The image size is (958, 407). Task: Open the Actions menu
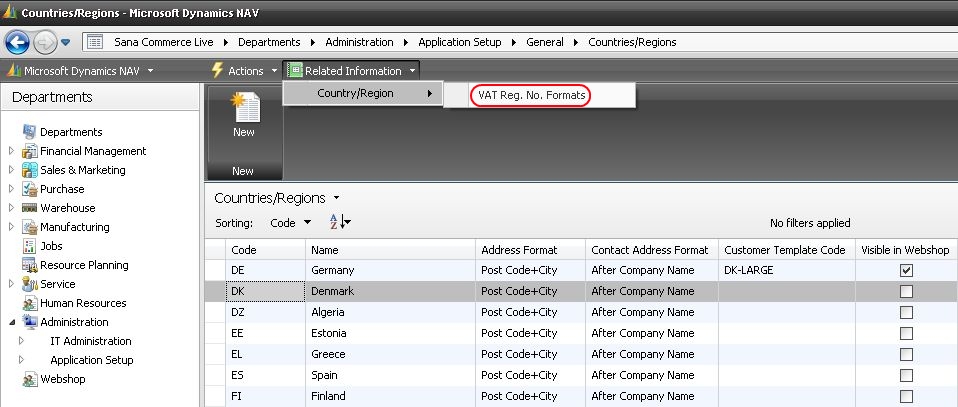[x=244, y=71]
